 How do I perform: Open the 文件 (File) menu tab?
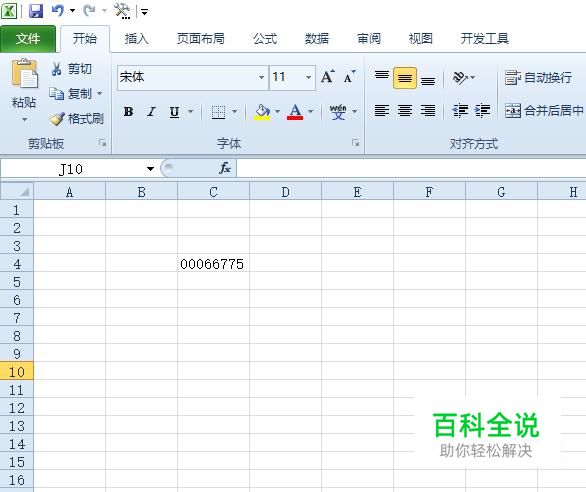[28, 39]
